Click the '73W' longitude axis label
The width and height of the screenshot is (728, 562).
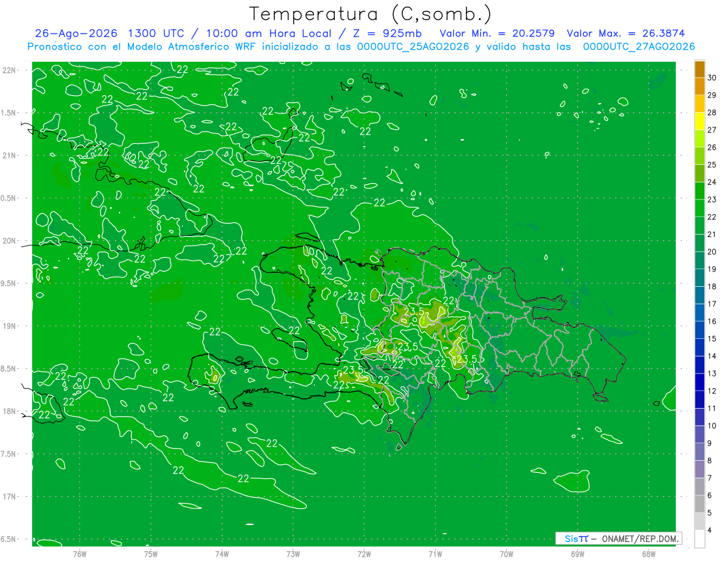293,554
